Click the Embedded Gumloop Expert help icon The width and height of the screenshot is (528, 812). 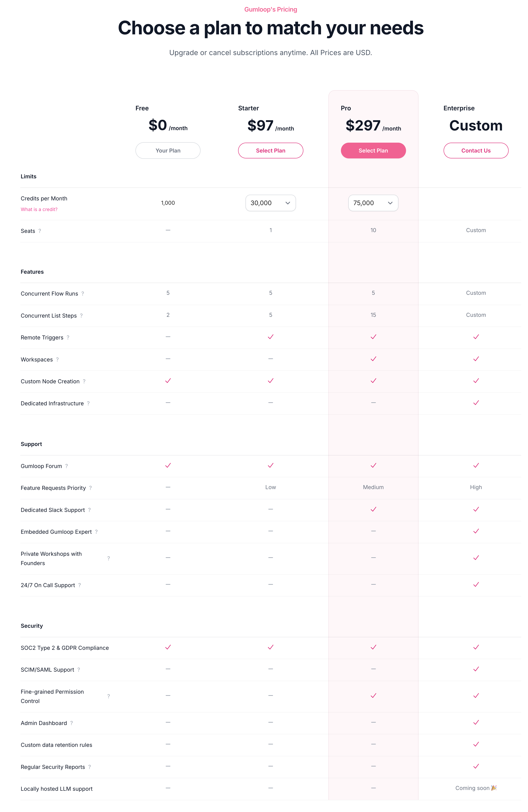96,532
